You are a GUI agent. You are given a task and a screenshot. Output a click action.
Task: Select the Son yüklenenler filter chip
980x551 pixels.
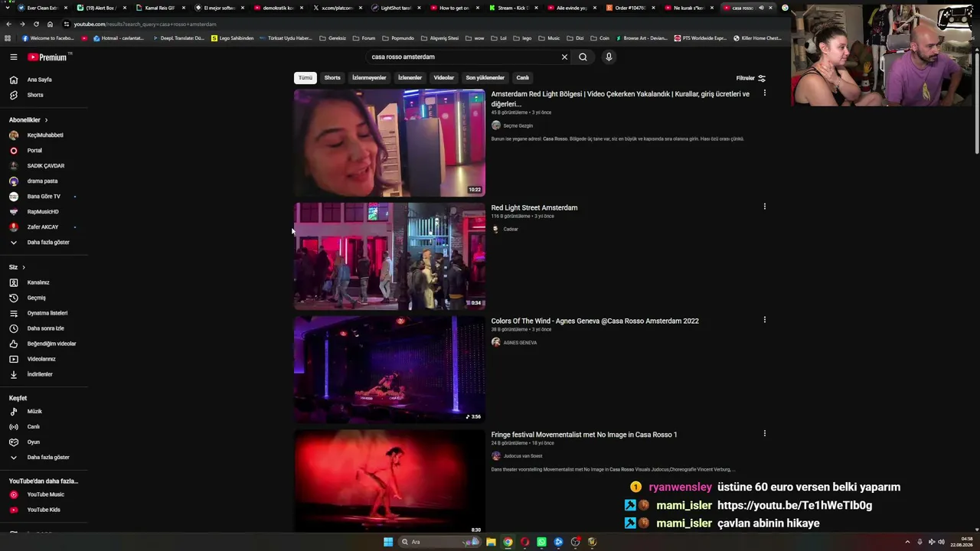(485, 78)
